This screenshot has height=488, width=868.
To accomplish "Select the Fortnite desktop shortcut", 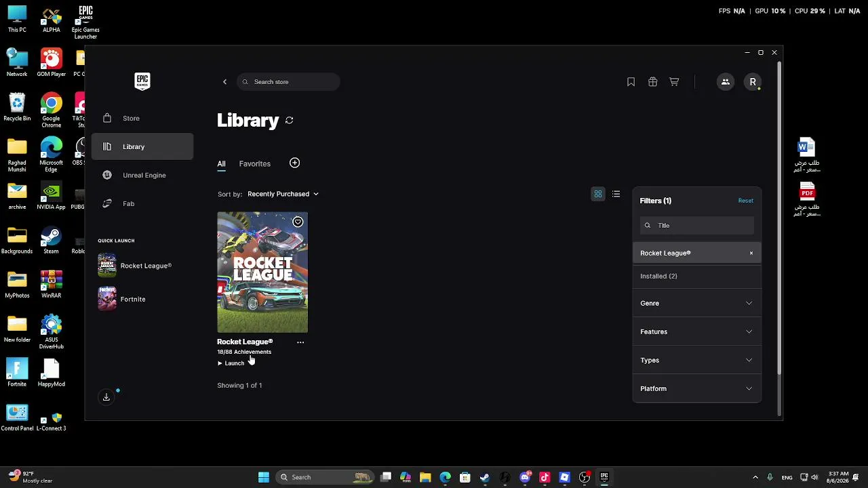I will (x=17, y=373).
